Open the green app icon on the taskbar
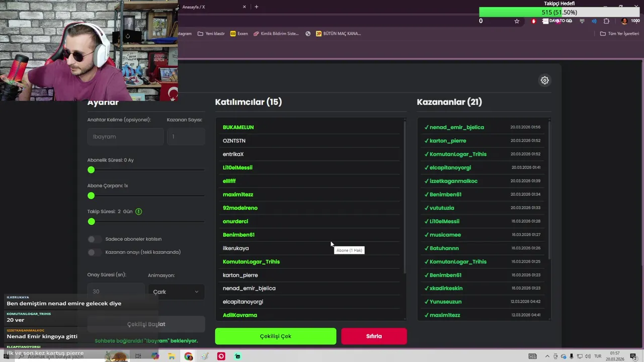The image size is (644, 362). coord(237,356)
